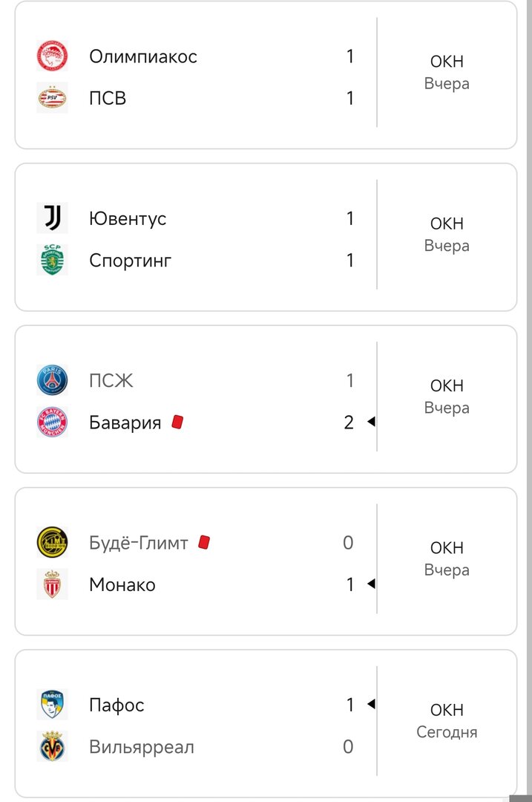Click the ОКН Сегодня match status
This screenshot has width=532, height=802.
click(447, 721)
